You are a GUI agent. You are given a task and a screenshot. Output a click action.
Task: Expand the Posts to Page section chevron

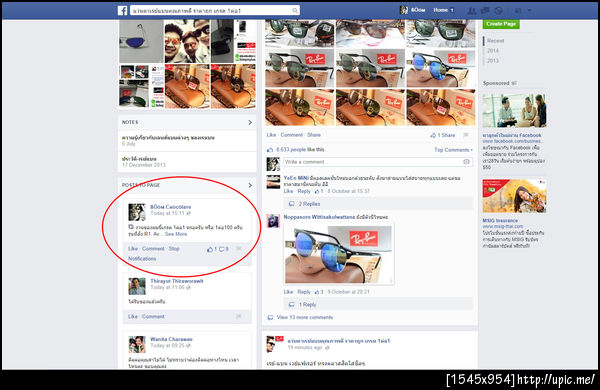[250, 185]
